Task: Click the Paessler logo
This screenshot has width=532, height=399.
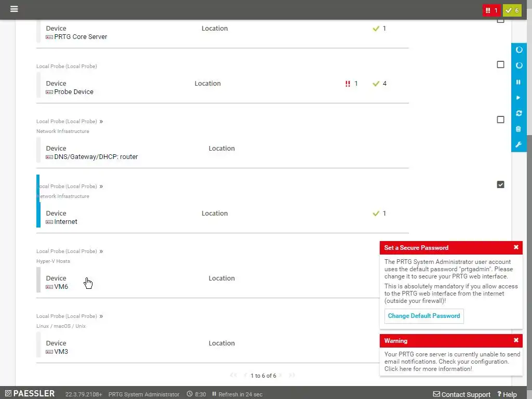Action: tap(30, 393)
